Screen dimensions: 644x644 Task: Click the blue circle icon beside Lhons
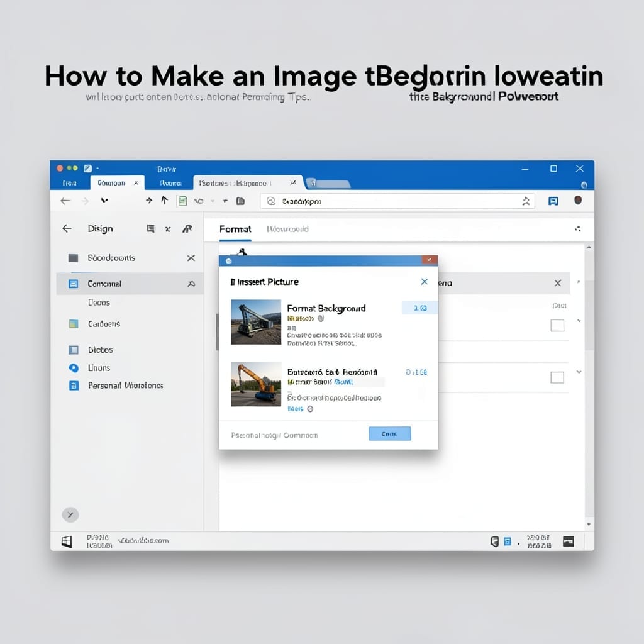(74, 368)
